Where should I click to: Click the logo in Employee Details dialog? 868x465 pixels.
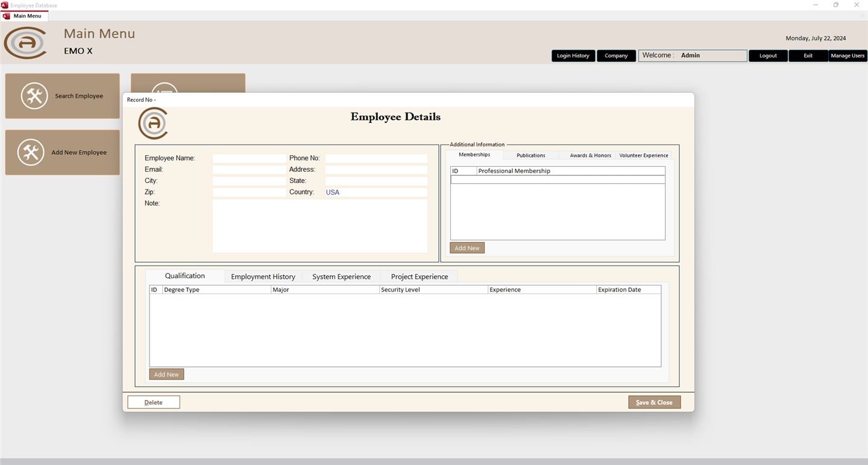153,123
